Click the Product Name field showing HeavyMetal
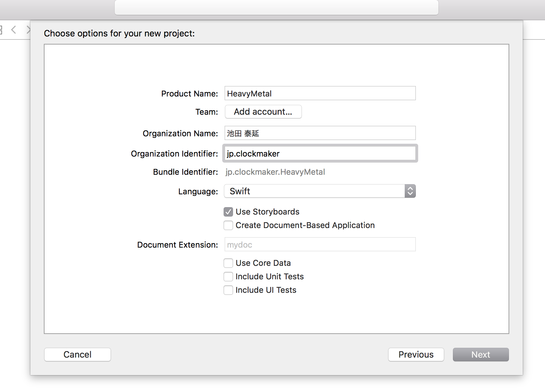545x392 pixels. tap(320, 93)
